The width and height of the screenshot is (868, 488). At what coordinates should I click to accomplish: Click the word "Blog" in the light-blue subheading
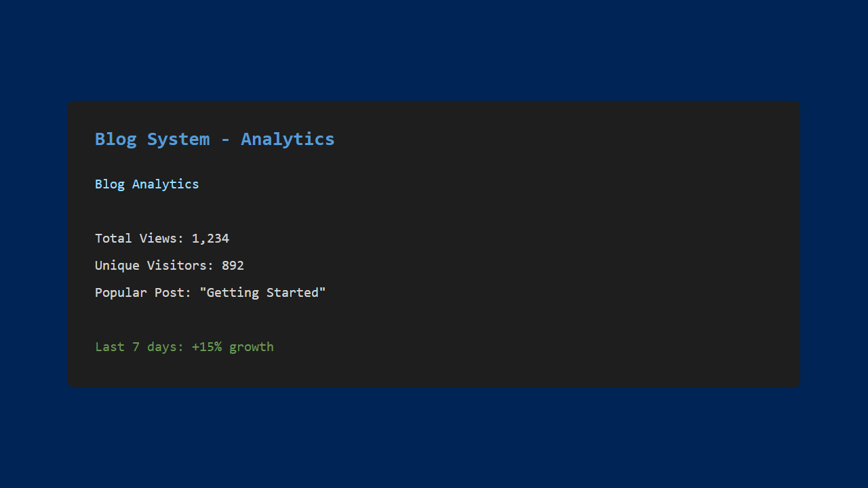[110, 184]
